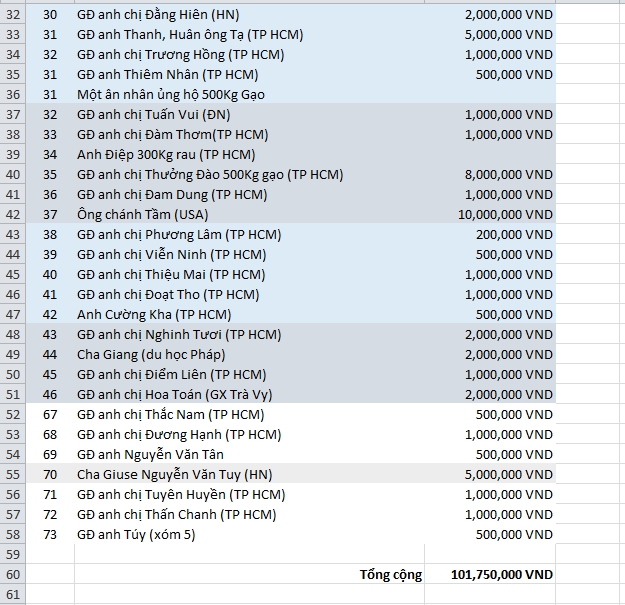Select amount '8,000,000 VND' cell

[x=490, y=175]
